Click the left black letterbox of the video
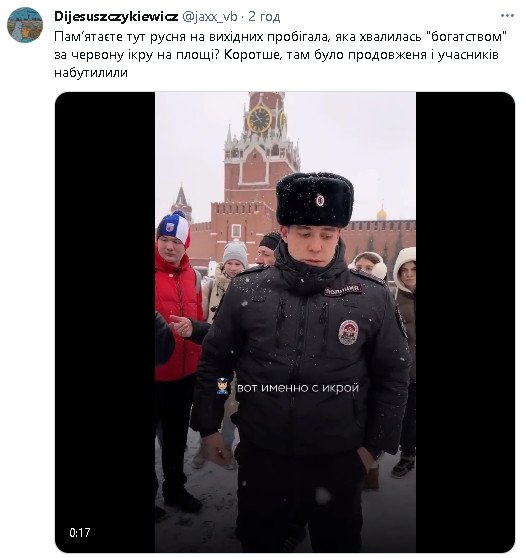The image size is (526, 558). pyautogui.click(x=105, y=322)
